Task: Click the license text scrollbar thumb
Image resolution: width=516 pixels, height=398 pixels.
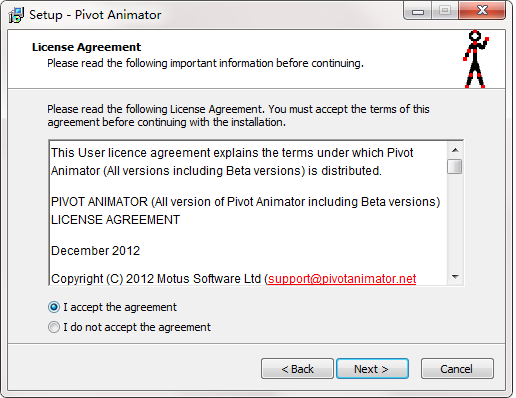Action: (x=455, y=167)
